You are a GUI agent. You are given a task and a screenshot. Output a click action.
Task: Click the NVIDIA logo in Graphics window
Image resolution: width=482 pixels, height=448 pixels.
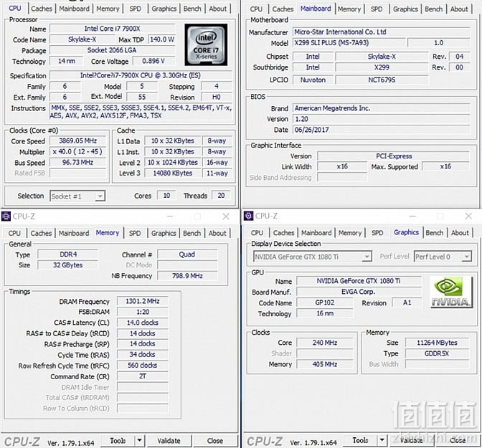point(451,292)
